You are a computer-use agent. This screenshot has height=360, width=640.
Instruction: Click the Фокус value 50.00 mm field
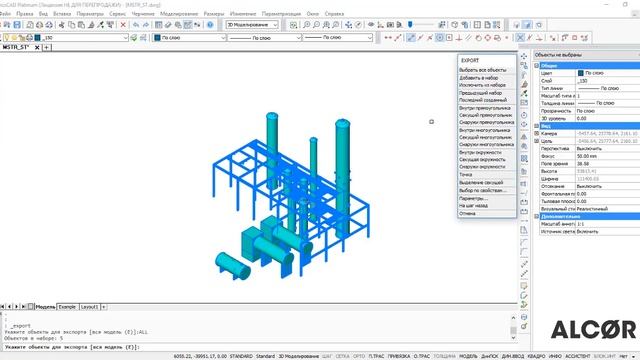click(x=607, y=156)
